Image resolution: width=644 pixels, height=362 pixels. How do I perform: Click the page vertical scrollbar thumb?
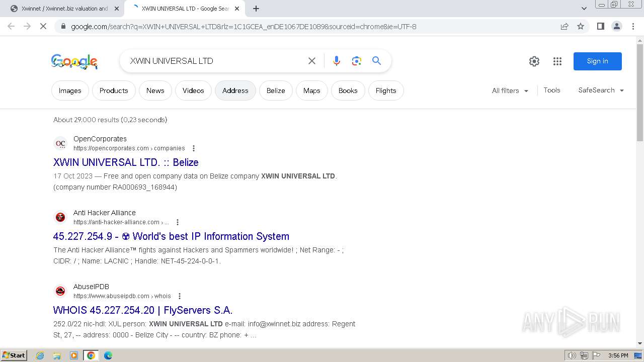(640, 93)
